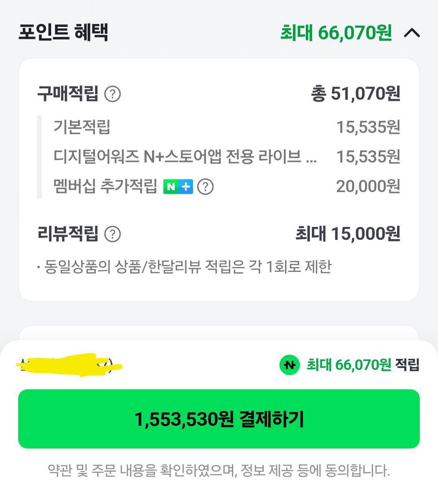
Task: Open help icon next to 멤버십 추가적립
Action: click(x=206, y=187)
